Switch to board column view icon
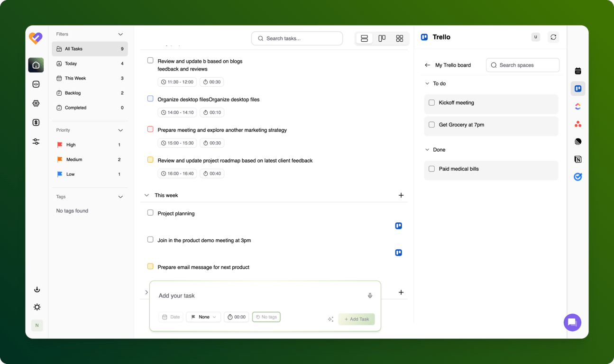The width and height of the screenshot is (614, 364). coord(382,38)
